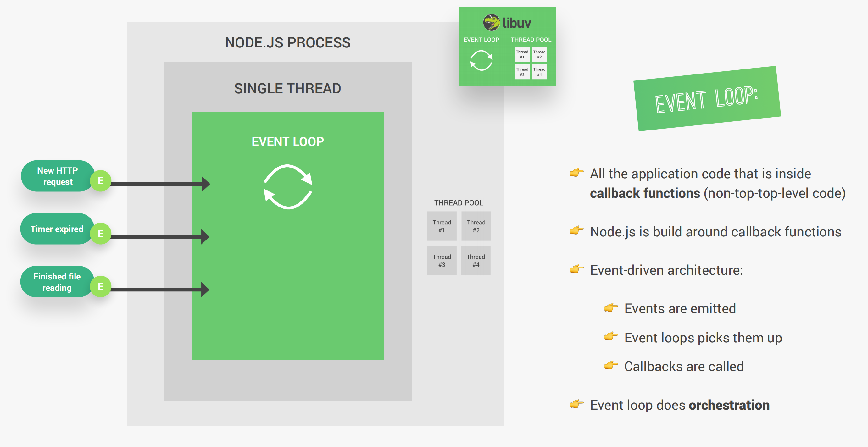This screenshot has height=447, width=868.
Task: Click the NODE.JS PROCESS title
Action: 287,43
